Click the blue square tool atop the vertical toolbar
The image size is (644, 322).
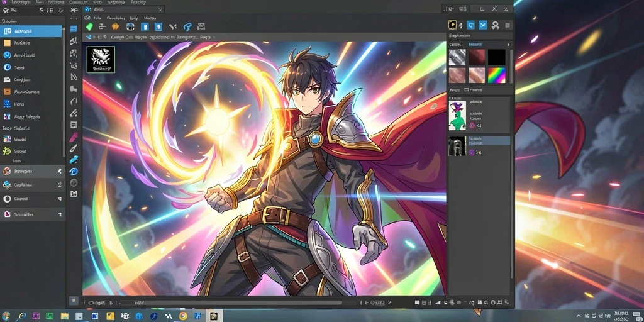point(74,29)
